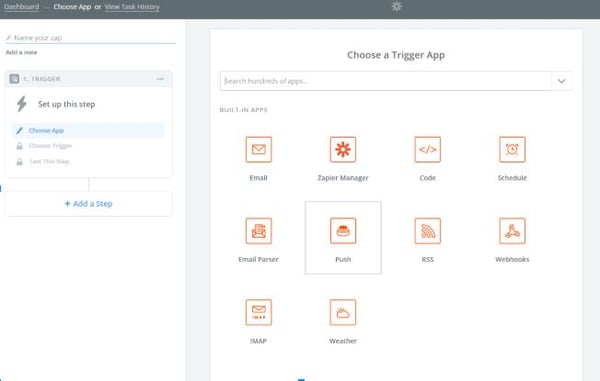
Task: Open the Dashboard link
Action: 21,7
